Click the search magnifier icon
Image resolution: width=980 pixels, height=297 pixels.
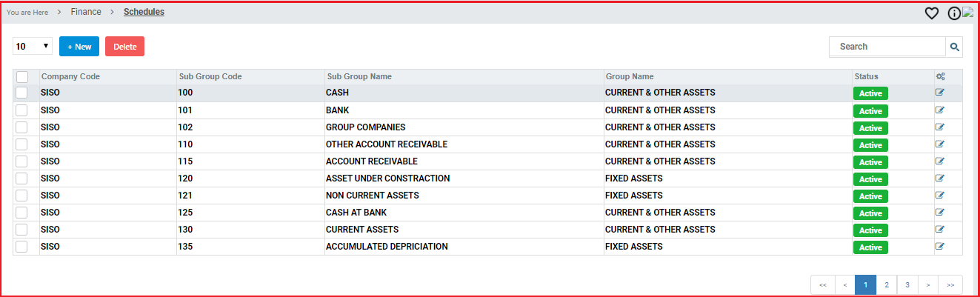pyautogui.click(x=955, y=47)
